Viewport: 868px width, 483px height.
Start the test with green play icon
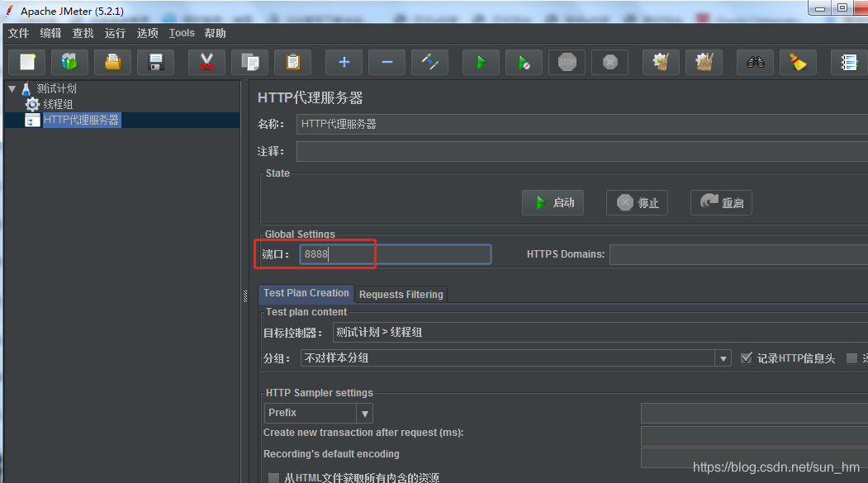pyautogui.click(x=481, y=62)
